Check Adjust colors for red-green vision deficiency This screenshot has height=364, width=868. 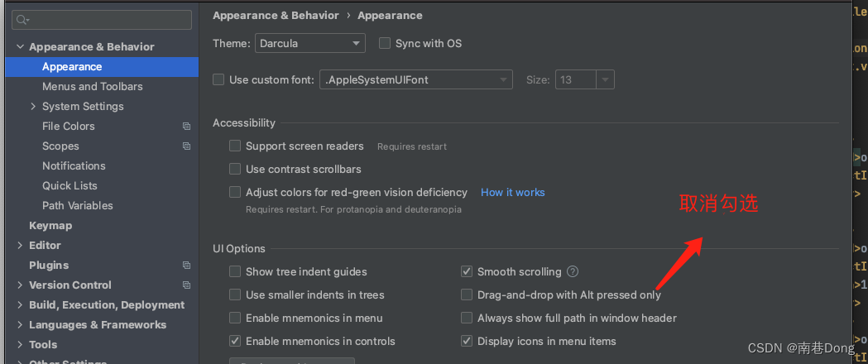[235, 192]
